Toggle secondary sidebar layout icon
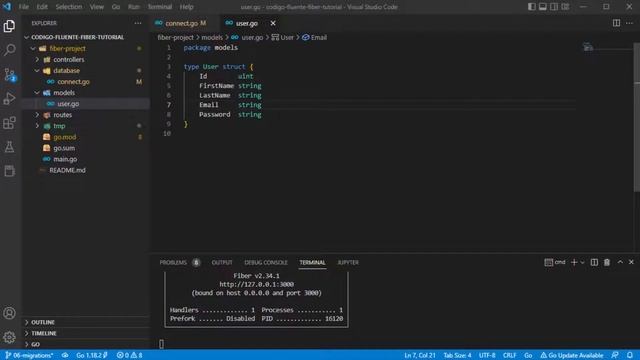 click(x=554, y=7)
